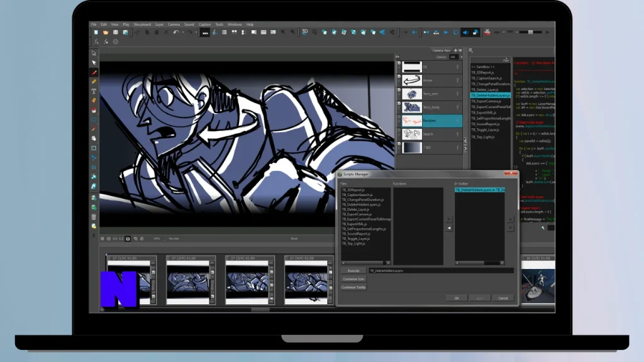Toggle the small icon left of BG layer
Image resolution: width=644 pixels, height=362 pixels.
click(399, 144)
